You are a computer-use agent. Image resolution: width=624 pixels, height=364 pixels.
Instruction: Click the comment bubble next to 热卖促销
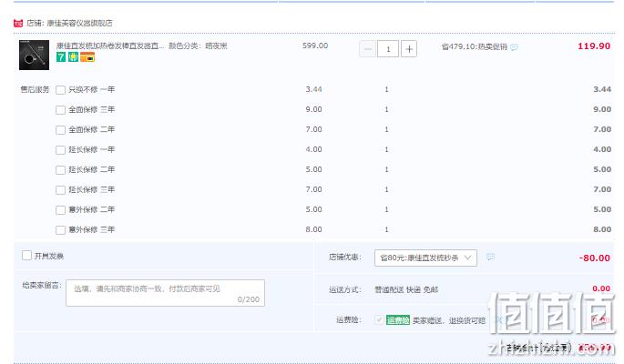pos(514,47)
